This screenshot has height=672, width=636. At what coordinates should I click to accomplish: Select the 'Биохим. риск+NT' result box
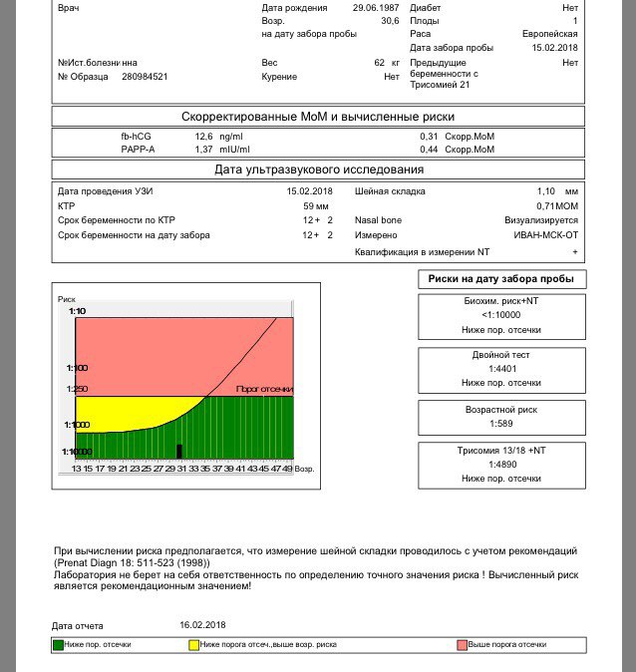pyautogui.click(x=500, y=314)
